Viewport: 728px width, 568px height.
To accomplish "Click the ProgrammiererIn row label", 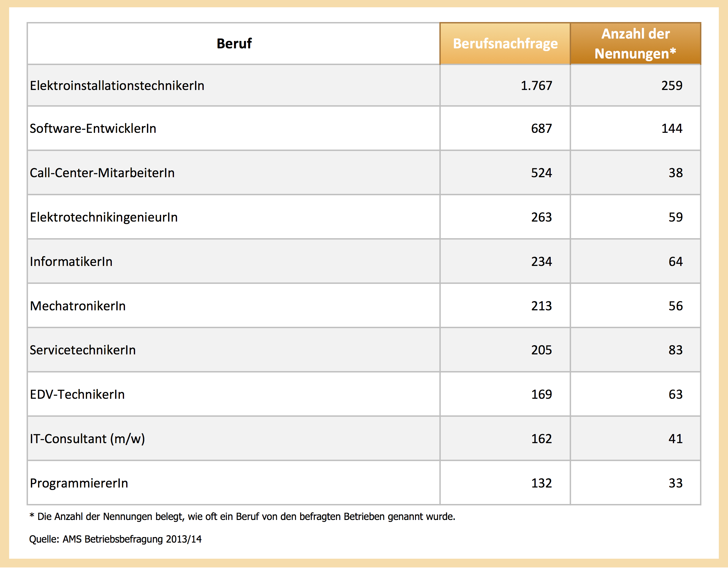I will click(x=79, y=483).
